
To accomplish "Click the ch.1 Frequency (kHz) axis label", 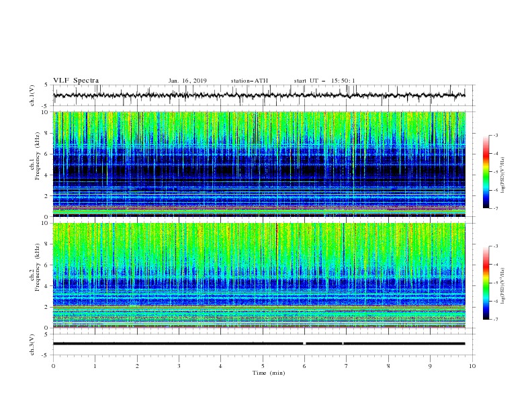I will [x=35, y=156].
